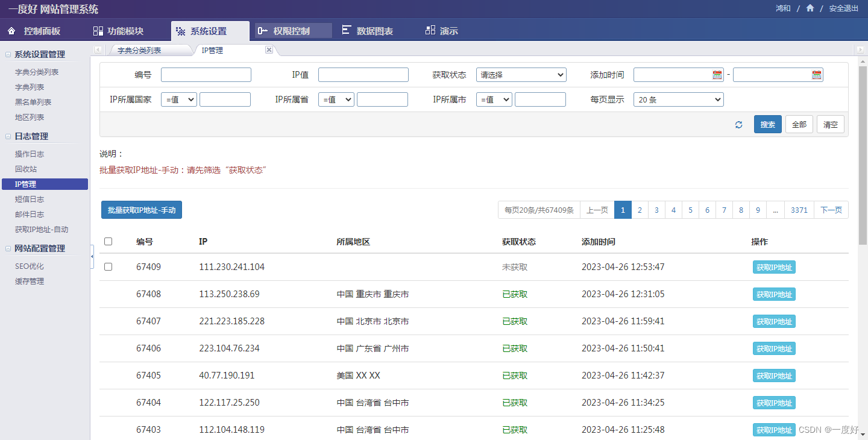
Task: Click the 演示 grid icon
Action: point(430,30)
